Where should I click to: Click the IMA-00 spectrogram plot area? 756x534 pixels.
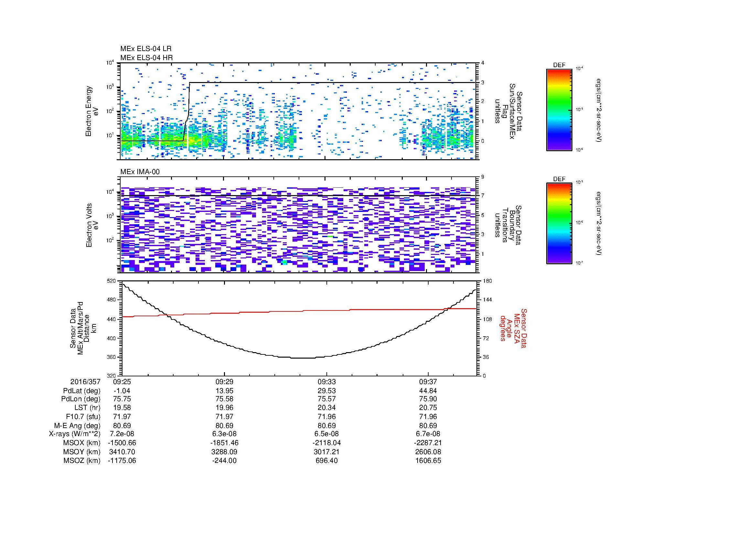tap(298, 225)
